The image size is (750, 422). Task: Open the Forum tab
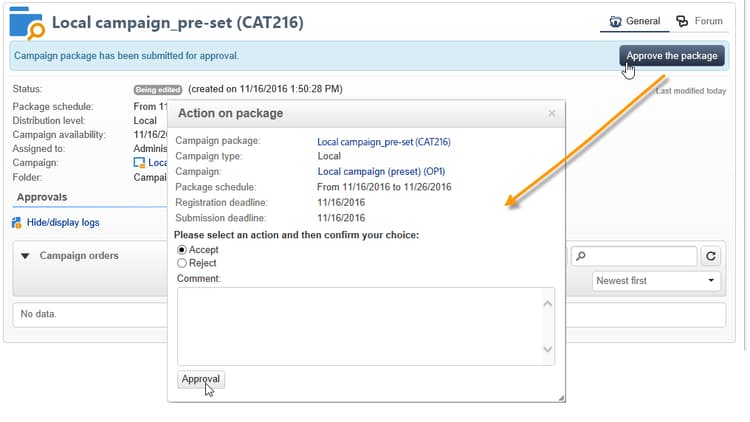(699, 21)
